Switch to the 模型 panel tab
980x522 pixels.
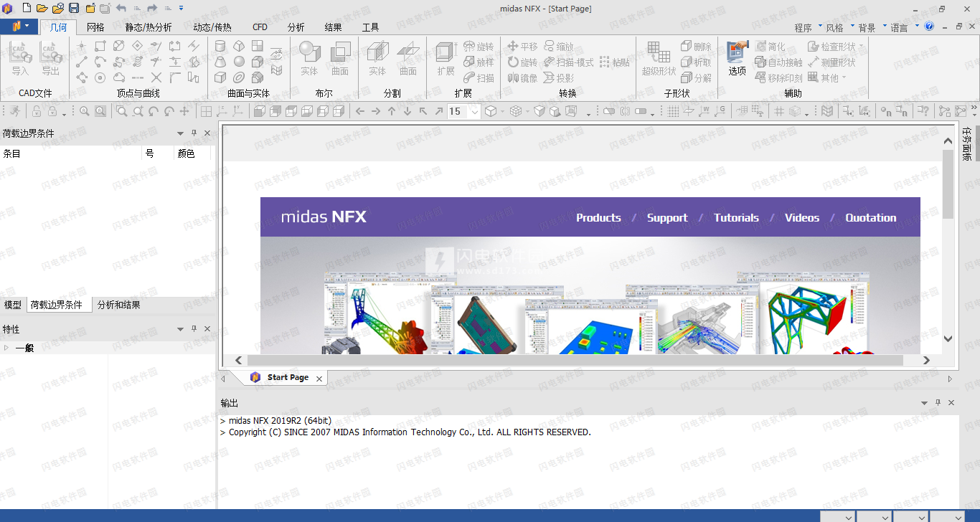click(13, 305)
